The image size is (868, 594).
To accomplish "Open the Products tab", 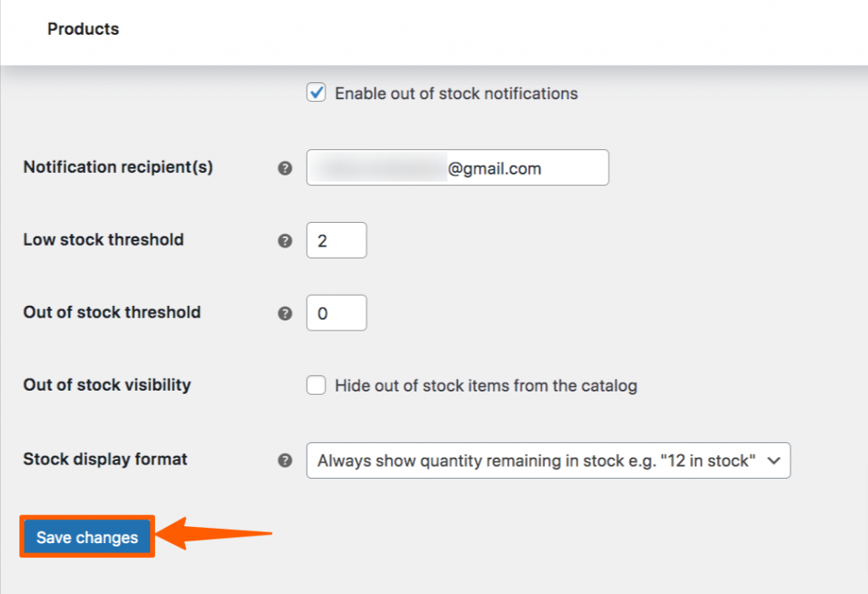I will coord(83,29).
